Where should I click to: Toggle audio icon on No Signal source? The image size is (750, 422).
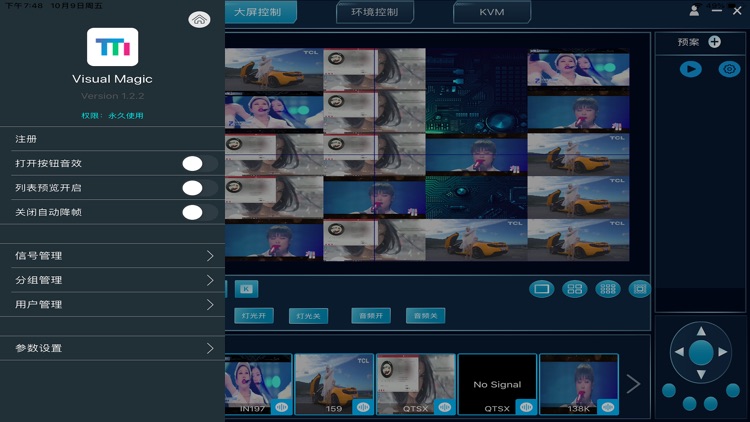coord(526,407)
